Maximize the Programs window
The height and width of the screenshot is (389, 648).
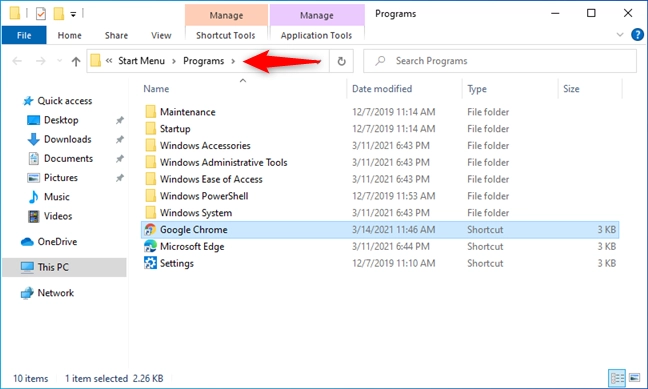coord(591,13)
